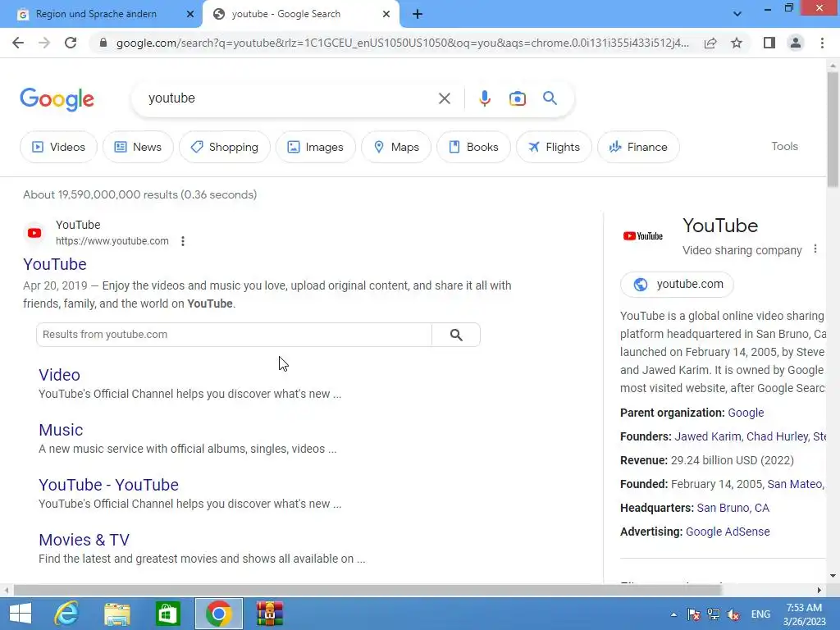
Task: Click the Results from youtube.com search field
Action: tap(234, 335)
